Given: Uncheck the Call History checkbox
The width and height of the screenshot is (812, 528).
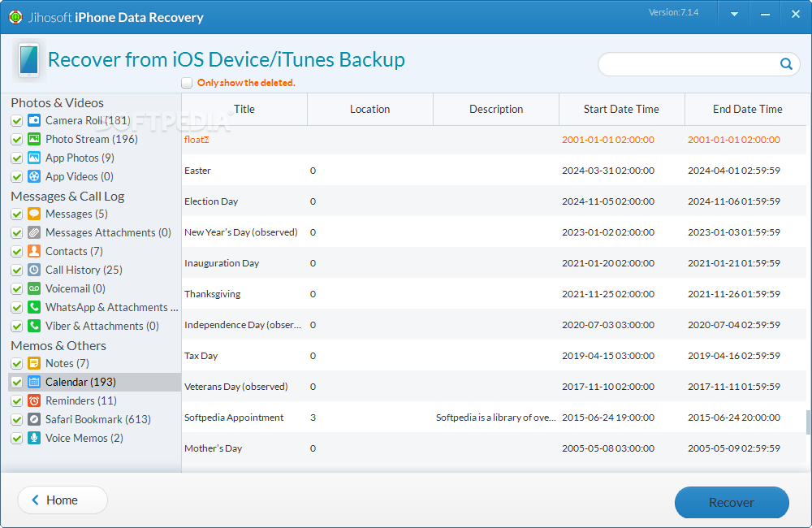Looking at the screenshot, I should [x=16, y=270].
